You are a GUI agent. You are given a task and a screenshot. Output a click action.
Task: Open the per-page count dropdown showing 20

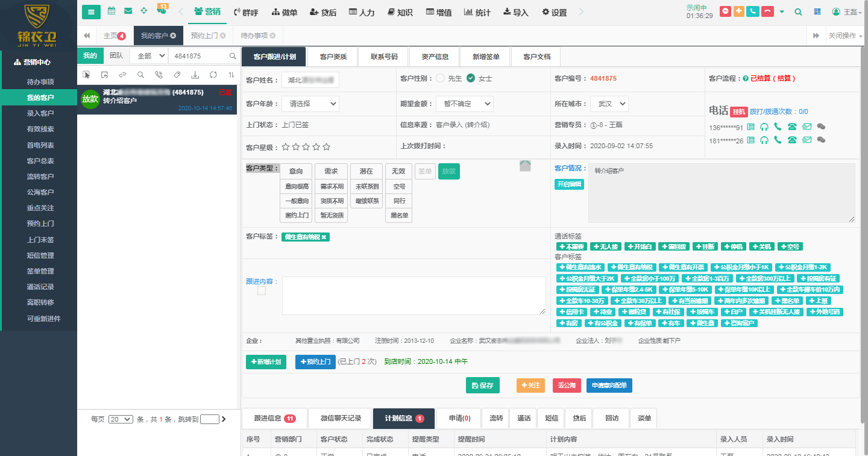[x=121, y=419]
